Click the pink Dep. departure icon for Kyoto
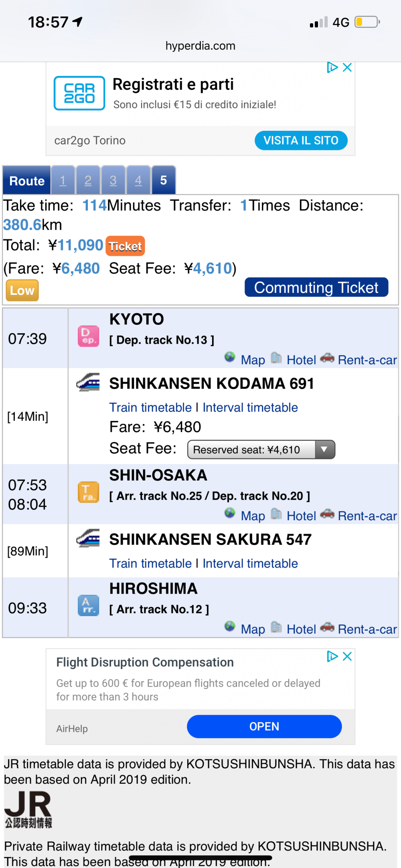The width and height of the screenshot is (401, 868). pyautogui.click(x=88, y=336)
